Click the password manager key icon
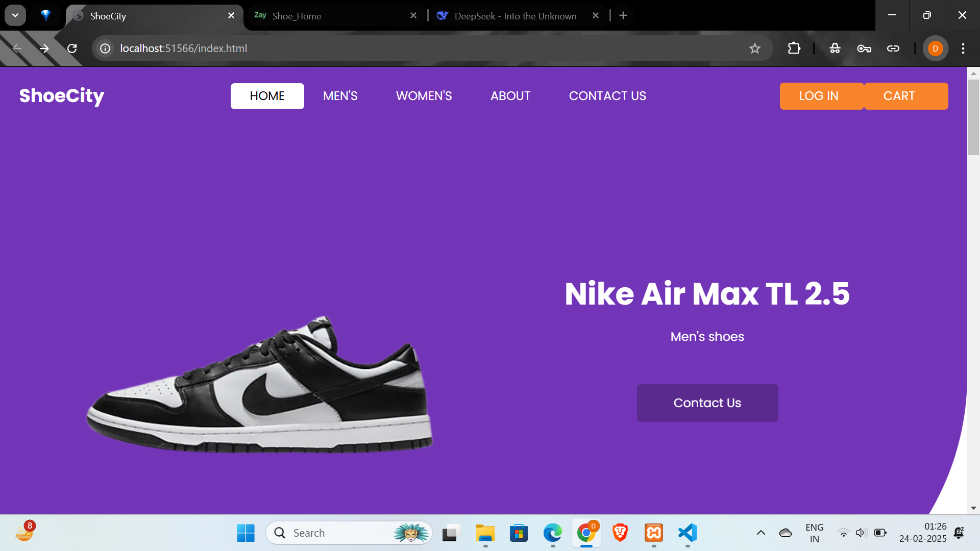Image resolution: width=980 pixels, height=551 pixels. (x=864, y=48)
